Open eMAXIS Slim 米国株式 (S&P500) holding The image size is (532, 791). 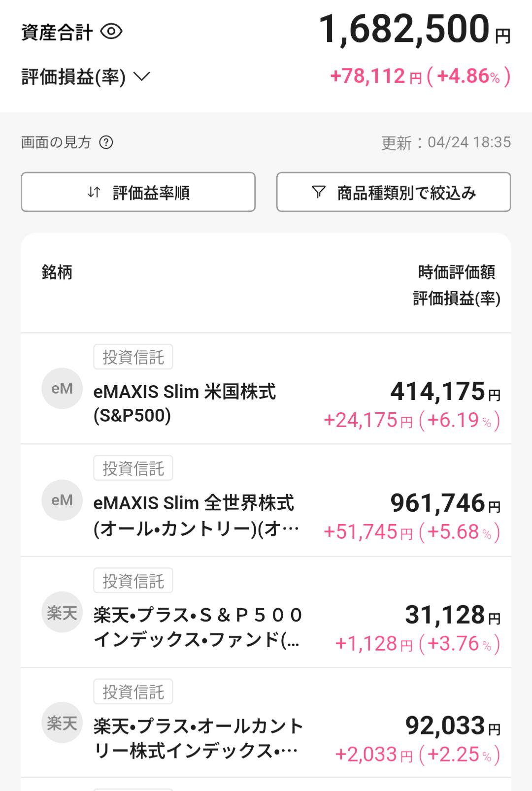coord(184,403)
